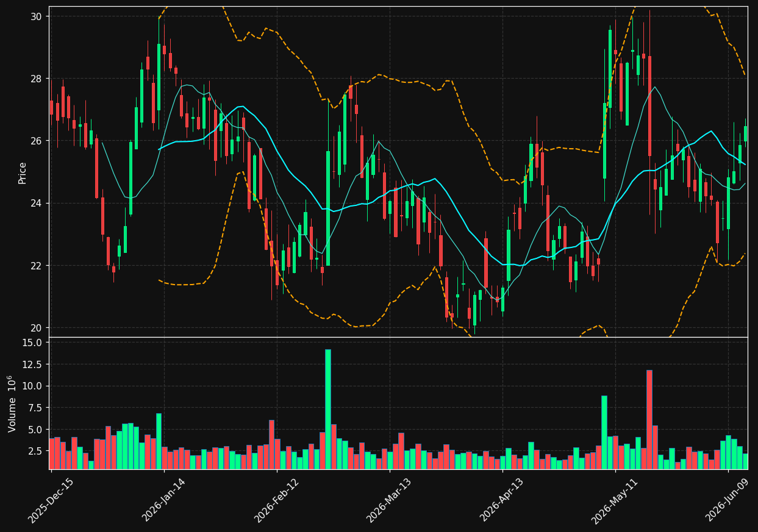
Task: Select the 26 price tick label
Action: point(35,141)
